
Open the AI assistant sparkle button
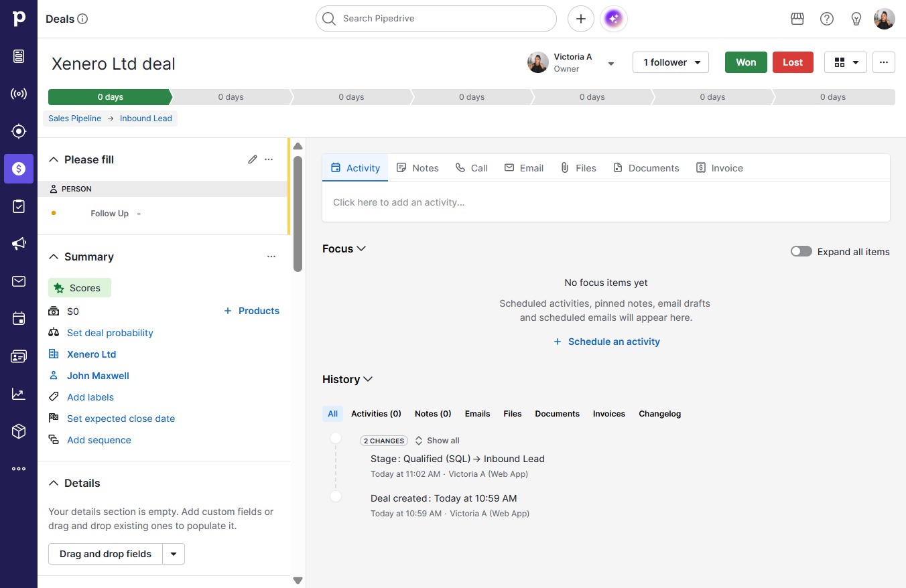[x=614, y=19]
